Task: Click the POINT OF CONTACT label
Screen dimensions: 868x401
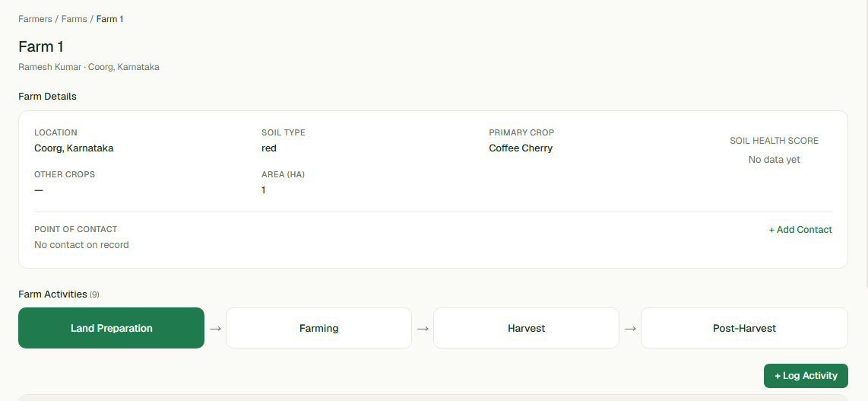Action: pyautogui.click(x=76, y=229)
